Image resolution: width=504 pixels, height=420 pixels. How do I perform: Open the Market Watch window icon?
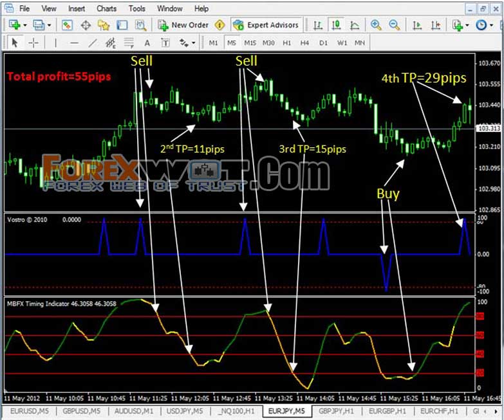67,25
